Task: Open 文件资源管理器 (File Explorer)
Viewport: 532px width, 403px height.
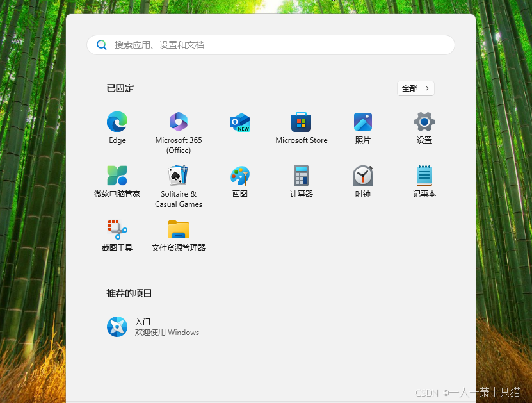Action: (179, 229)
